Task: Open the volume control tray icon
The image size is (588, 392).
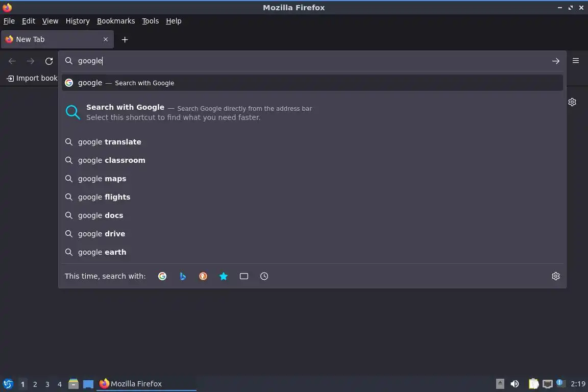Action: [514, 384]
